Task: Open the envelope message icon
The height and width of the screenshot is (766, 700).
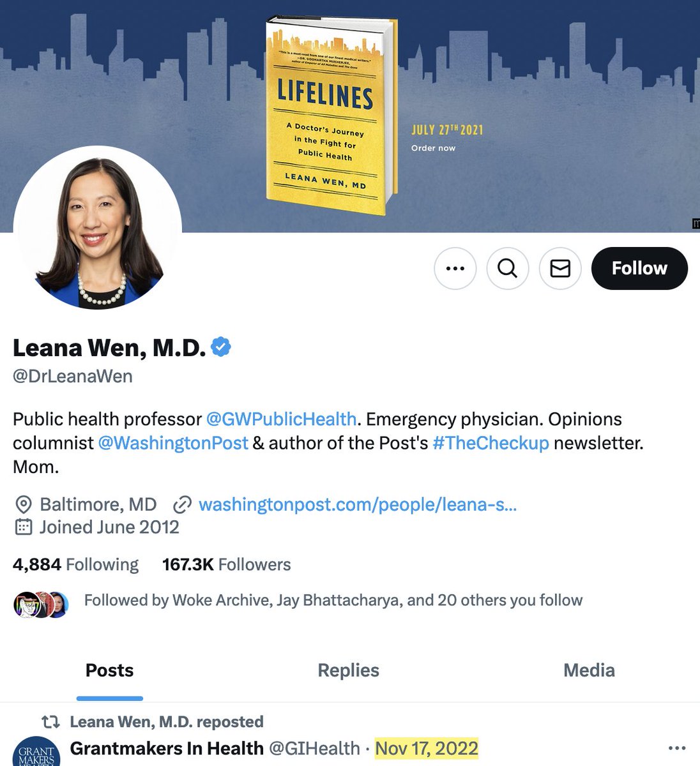Action: (560, 268)
